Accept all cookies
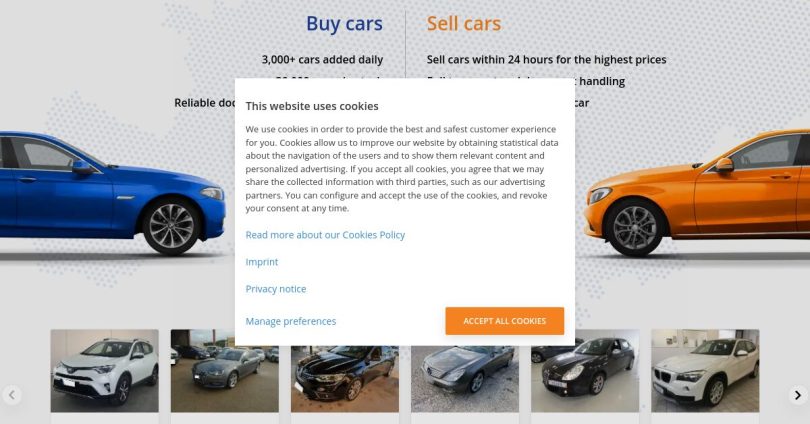The height and width of the screenshot is (424, 810). click(x=505, y=321)
